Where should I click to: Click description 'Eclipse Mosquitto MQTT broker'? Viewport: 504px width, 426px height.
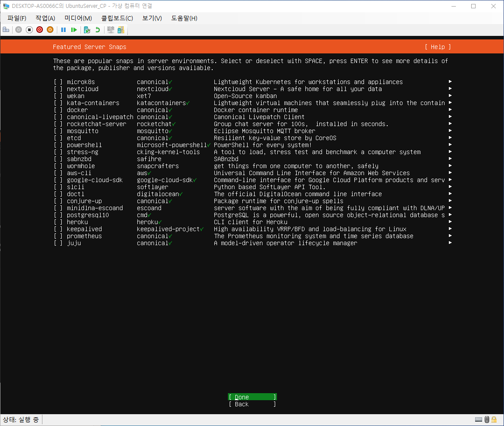[x=265, y=131]
